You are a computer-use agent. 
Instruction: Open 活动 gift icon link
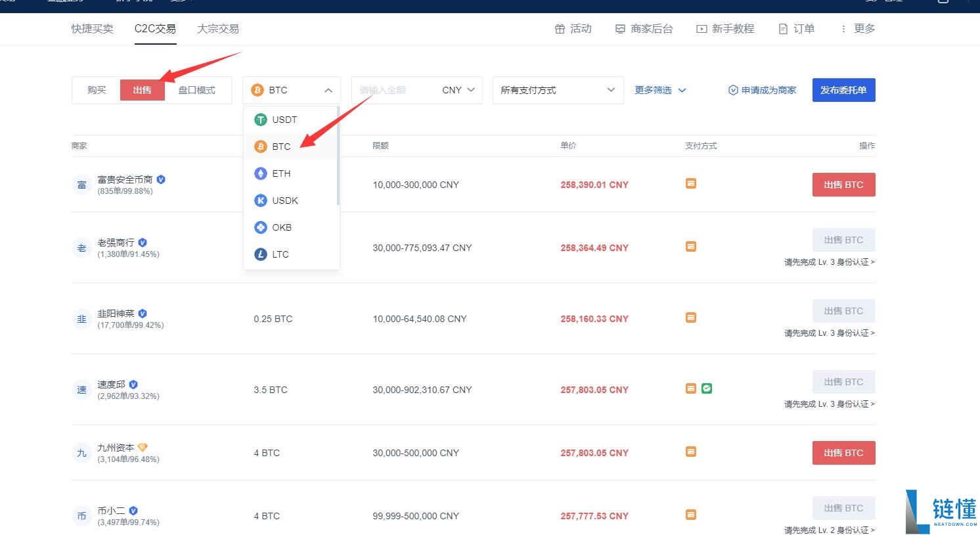(573, 29)
